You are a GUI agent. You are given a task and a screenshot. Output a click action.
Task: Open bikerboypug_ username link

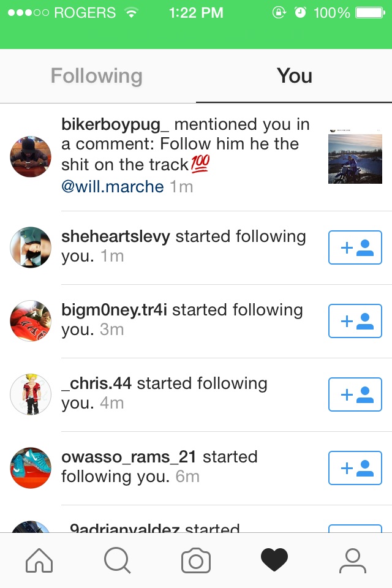click(115, 125)
